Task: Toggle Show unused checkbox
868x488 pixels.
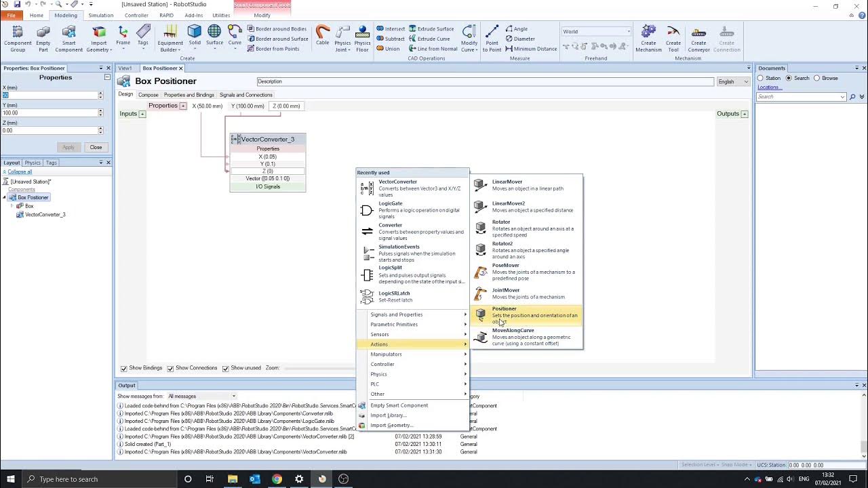Action: [225, 368]
